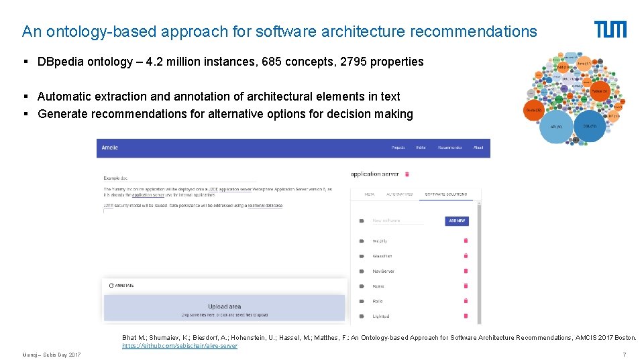Click the trash icon beside Nginx
This screenshot has height=362, width=644.
(466, 286)
